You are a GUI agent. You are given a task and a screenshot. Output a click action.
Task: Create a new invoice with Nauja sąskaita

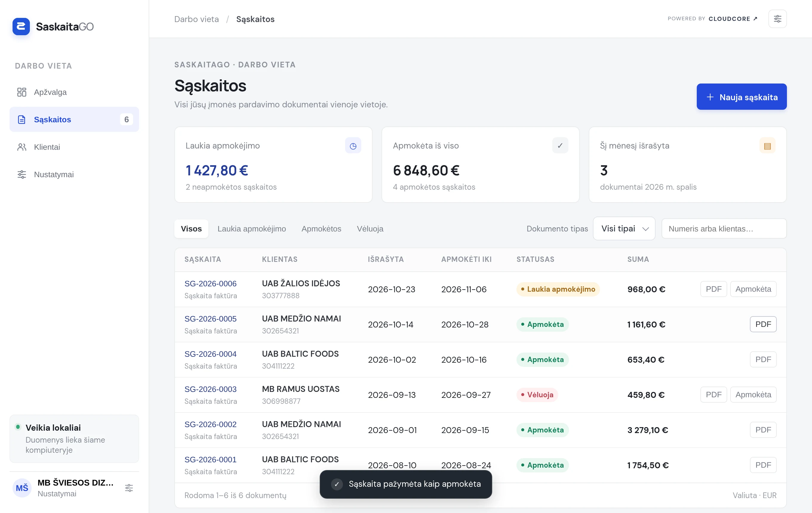742,97
